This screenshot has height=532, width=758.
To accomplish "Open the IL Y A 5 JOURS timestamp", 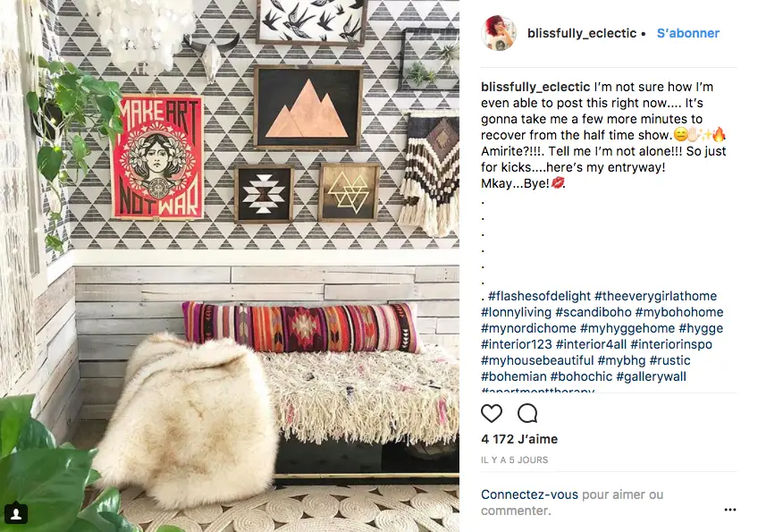I will [514, 460].
